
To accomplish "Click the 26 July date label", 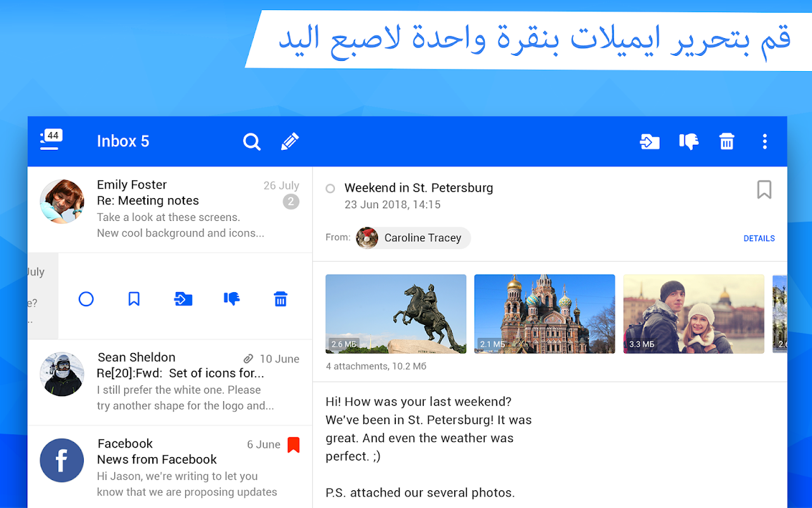I will point(281,185).
